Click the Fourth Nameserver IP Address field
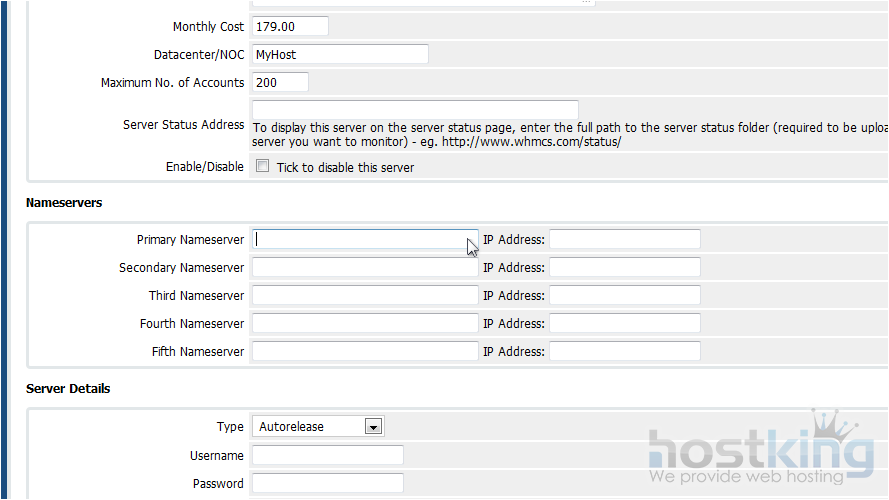Viewport: 889px width, 500px height. click(x=624, y=324)
